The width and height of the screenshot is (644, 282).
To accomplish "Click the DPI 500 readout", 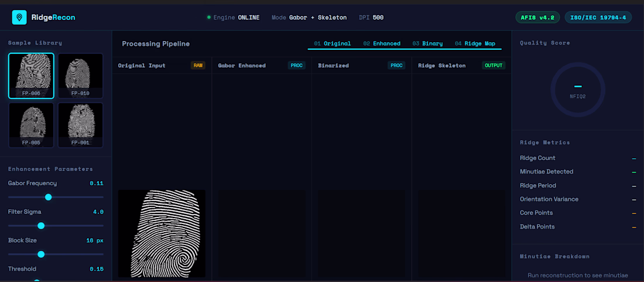I will (x=371, y=17).
